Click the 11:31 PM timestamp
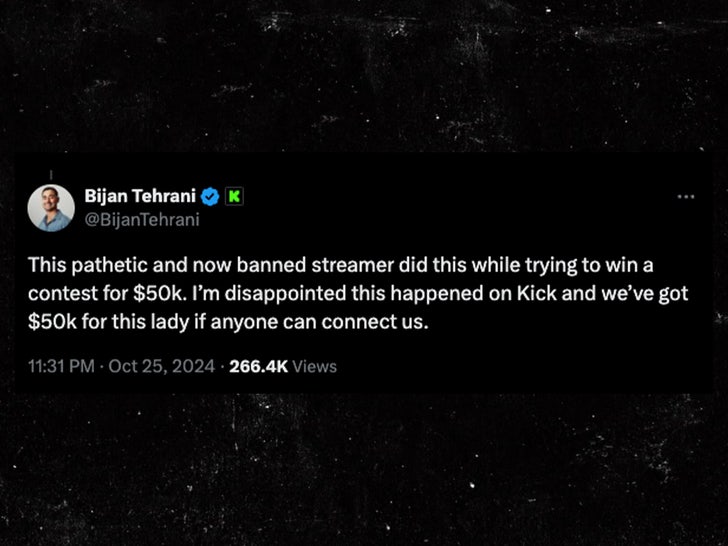This screenshot has width=728, height=546. (62, 366)
